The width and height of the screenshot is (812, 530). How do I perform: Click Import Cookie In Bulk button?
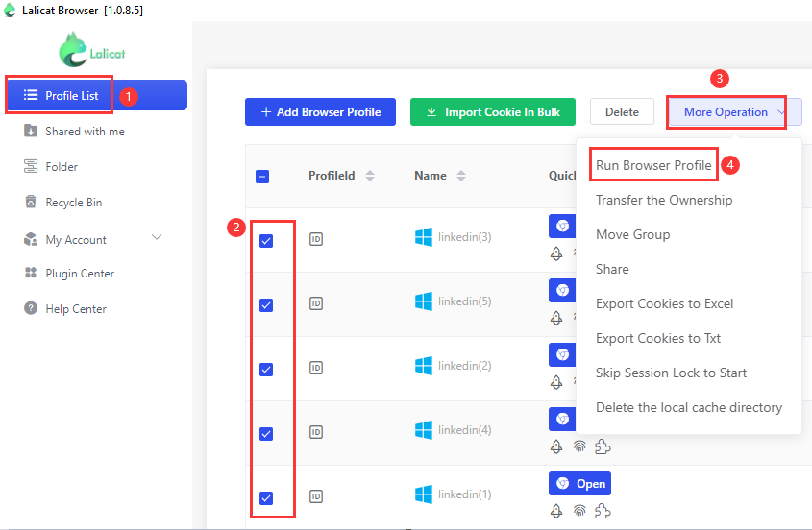(x=492, y=111)
